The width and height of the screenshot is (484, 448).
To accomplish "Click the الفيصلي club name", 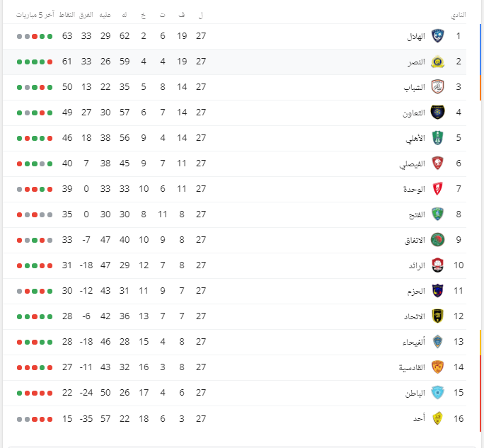I will tap(412, 163).
